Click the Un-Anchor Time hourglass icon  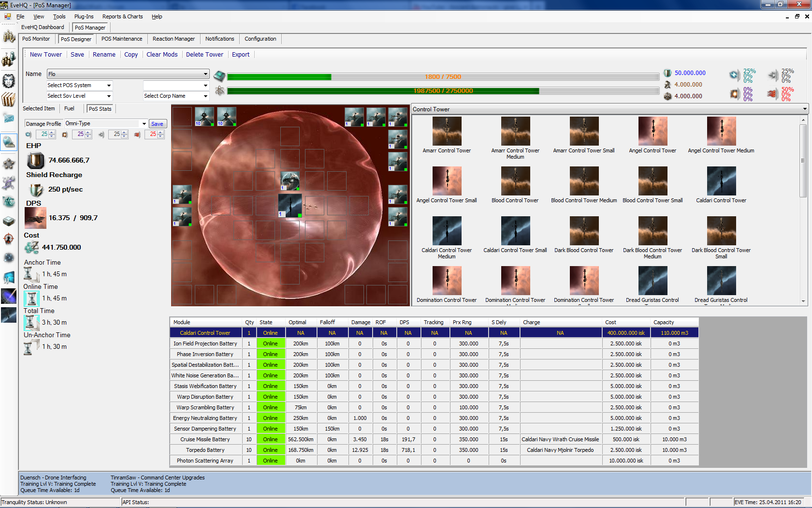click(31, 347)
